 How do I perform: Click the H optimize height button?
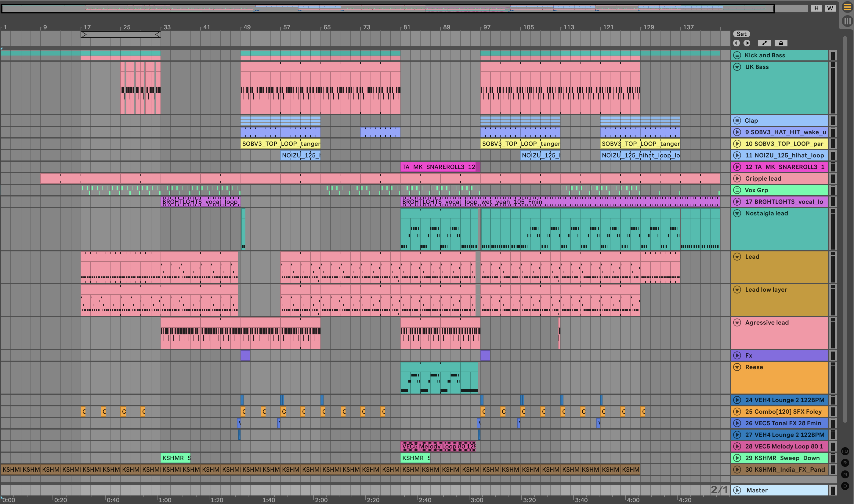(816, 8)
